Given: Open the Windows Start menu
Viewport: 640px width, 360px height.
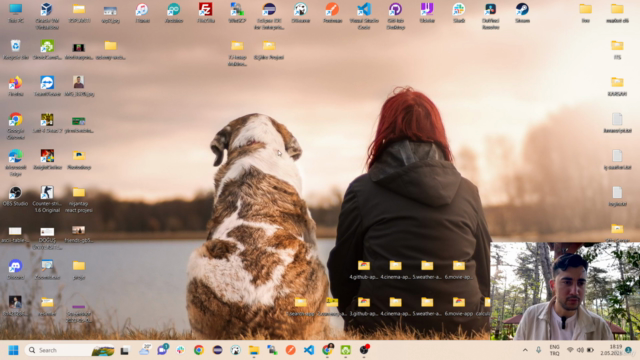Looking at the screenshot, I should (13, 350).
